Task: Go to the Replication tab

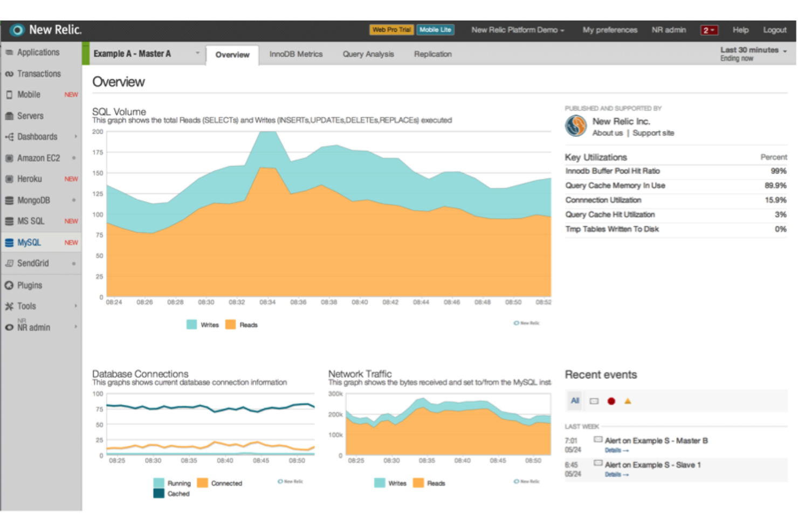Action: (433, 54)
